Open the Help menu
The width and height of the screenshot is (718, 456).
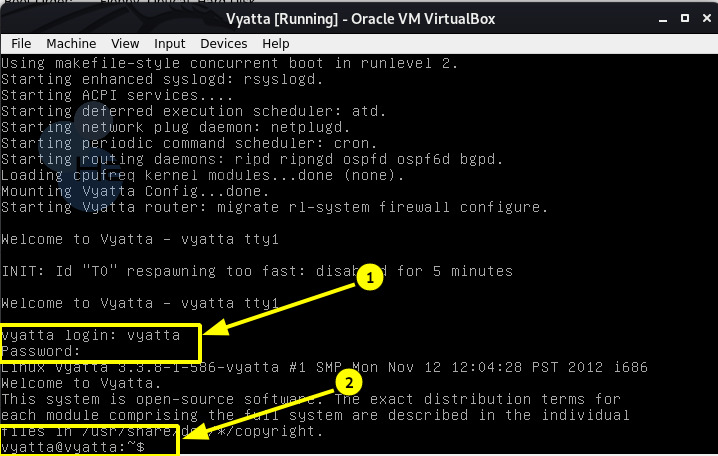[276, 43]
